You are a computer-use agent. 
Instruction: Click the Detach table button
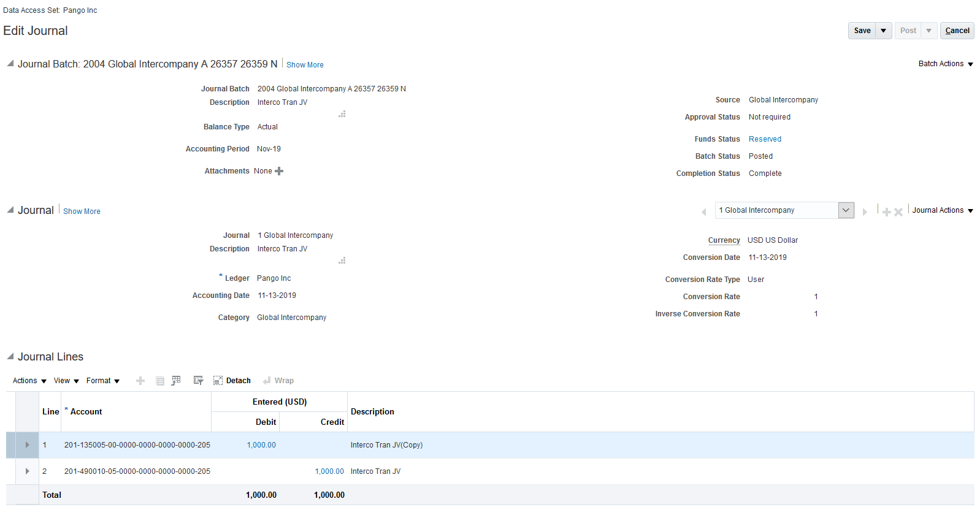(x=232, y=381)
